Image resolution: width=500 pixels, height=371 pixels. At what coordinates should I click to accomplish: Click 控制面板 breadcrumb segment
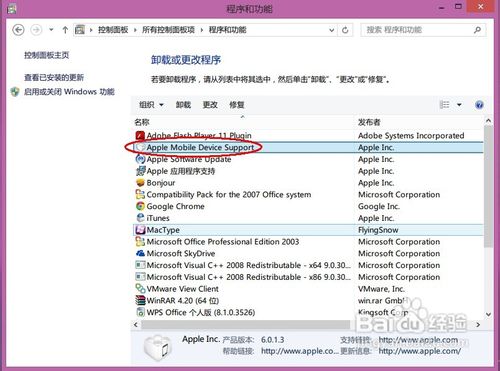[113, 30]
